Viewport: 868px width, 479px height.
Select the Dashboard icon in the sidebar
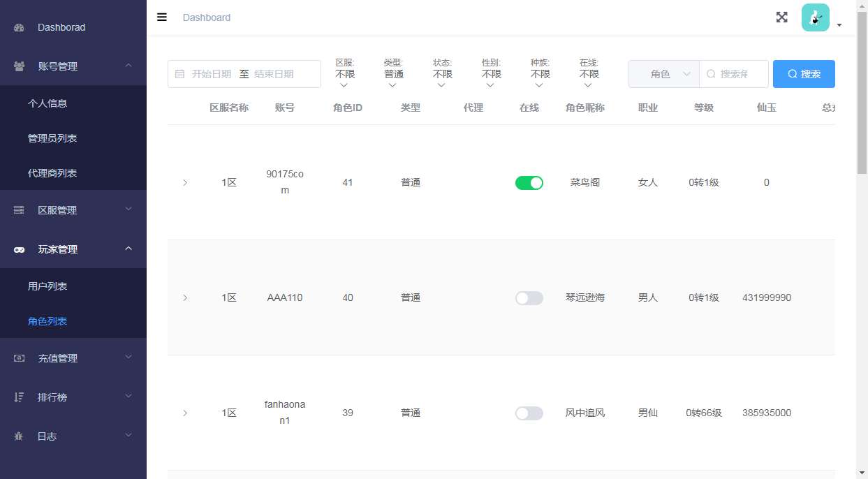[17, 27]
